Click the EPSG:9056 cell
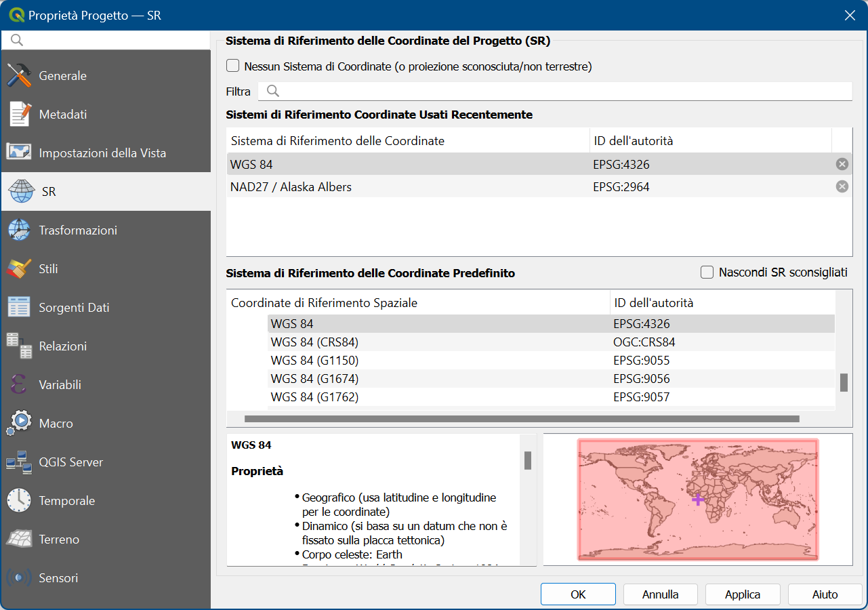Image resolution: width=868 pixels, height=610 pixels. 642,379
